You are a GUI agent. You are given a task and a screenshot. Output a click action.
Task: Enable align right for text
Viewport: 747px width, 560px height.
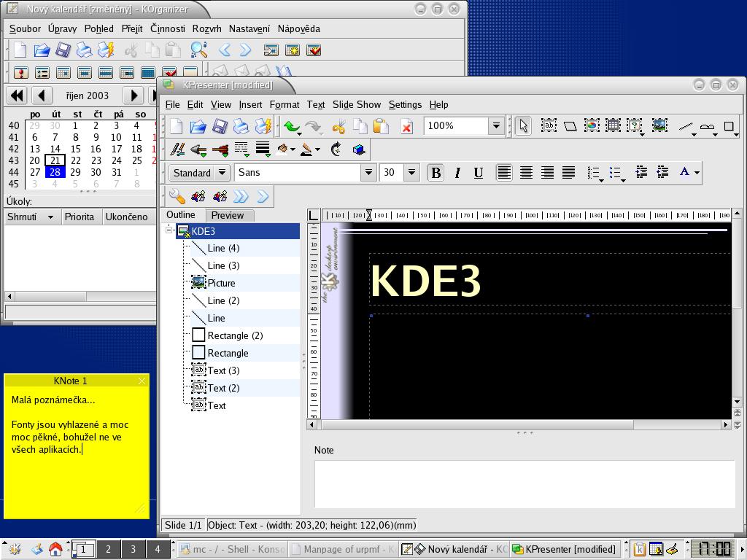tap(547, 172)
